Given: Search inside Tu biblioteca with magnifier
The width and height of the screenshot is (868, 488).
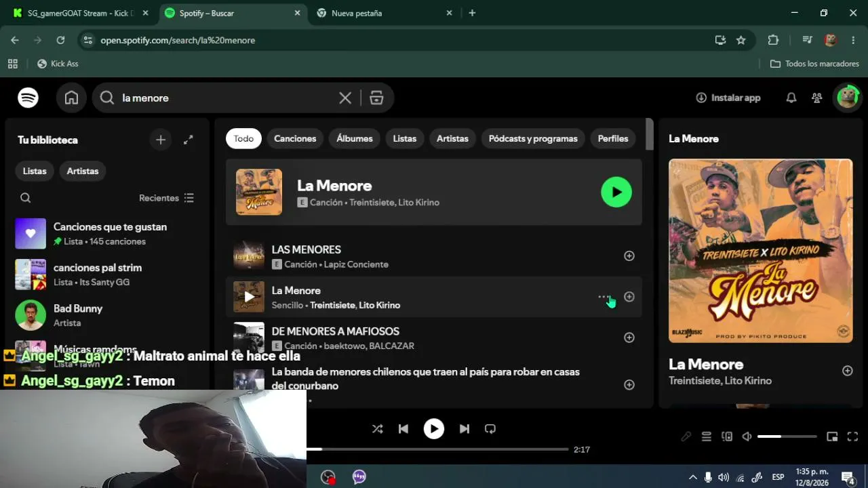Looking at the screenshot, I should coord(25,198).
